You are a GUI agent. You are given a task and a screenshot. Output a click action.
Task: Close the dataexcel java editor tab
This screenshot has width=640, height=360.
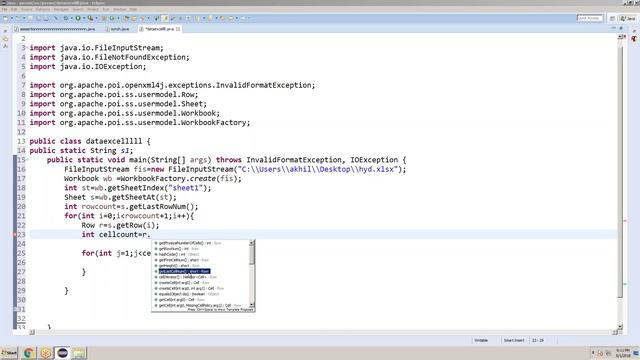coord(178,29)
